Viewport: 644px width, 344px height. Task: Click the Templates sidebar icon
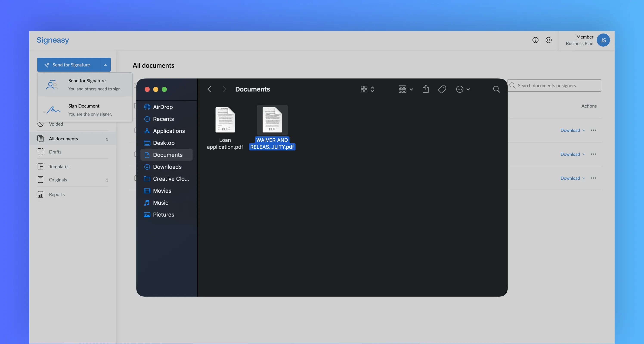point(40,166)
